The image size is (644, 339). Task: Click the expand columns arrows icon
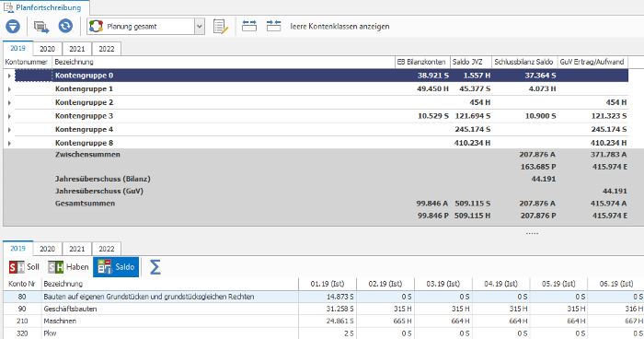pyautogui.click(x=249, y=26)
